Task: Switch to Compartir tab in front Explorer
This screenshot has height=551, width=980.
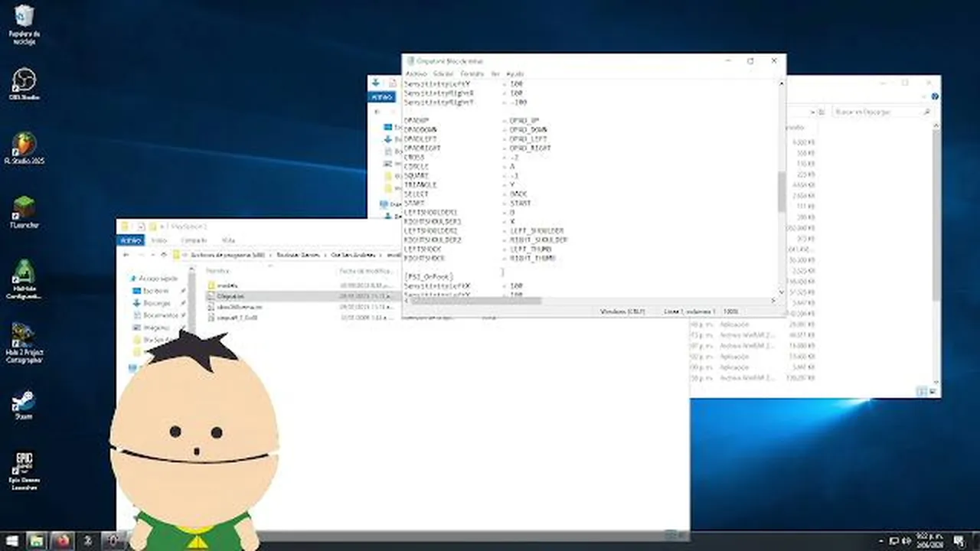Action: pyautogui.click(x=194, y=240)
